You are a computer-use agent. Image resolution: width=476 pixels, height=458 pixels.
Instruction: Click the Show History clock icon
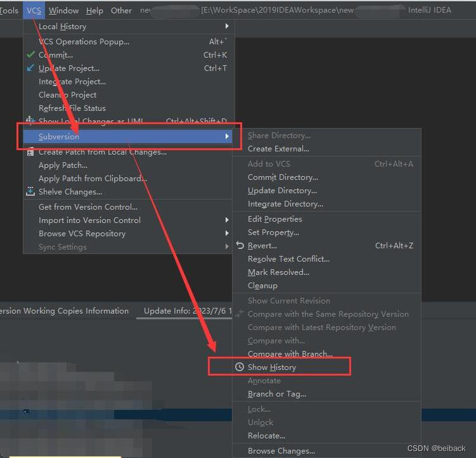240,367
